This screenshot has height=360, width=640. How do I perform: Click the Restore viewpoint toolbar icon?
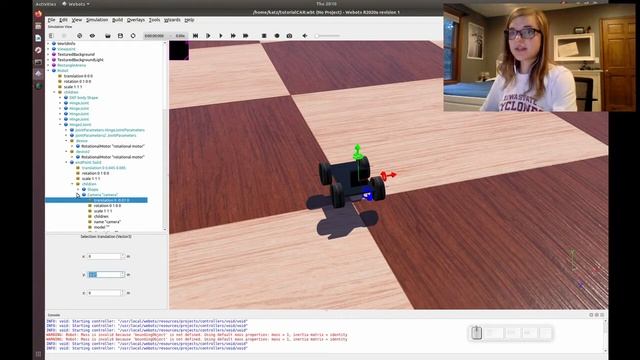(x=80, y=36)
